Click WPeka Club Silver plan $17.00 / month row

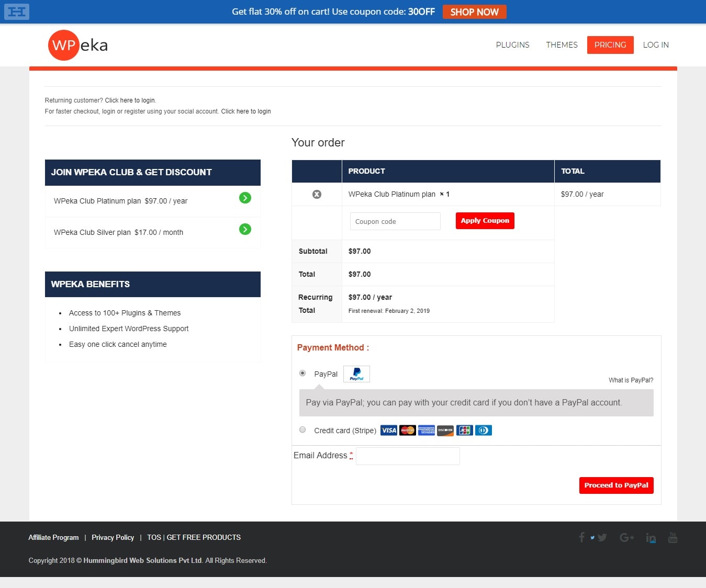tap(152, 232)
